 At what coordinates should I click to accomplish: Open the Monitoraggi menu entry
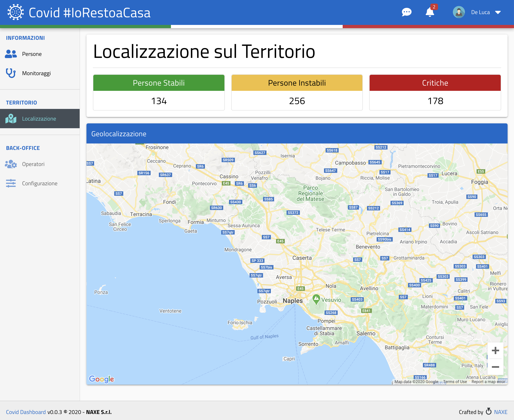(36, 73)
